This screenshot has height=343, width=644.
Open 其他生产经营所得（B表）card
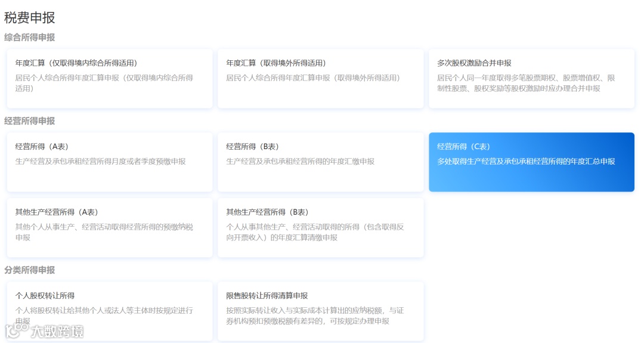(x=320, y=227)
